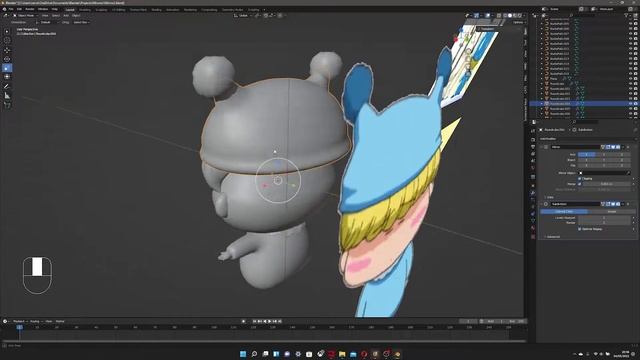Pick Mirror Object with eyedropper
640x360 pixels.
click(628, 173)
